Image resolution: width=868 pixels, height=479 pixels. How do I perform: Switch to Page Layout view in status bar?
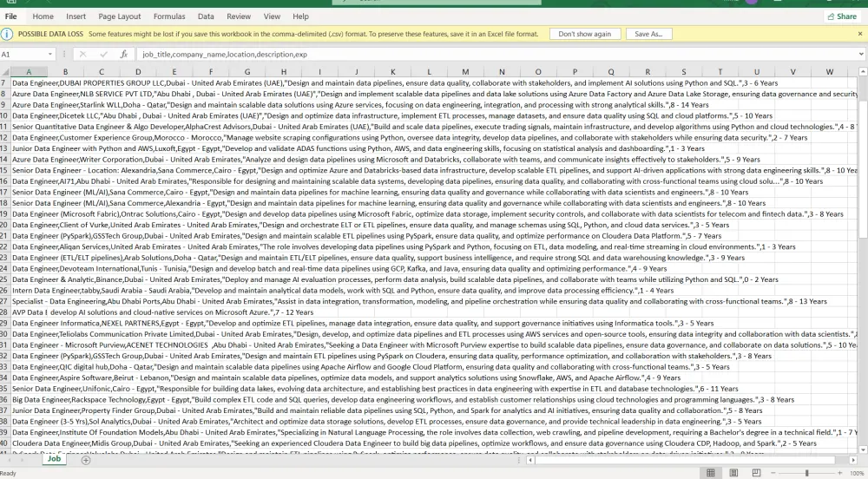click(733, 473)
